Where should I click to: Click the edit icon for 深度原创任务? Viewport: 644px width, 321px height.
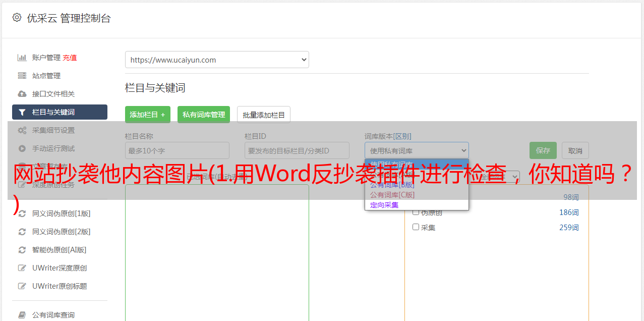(22, 185)
